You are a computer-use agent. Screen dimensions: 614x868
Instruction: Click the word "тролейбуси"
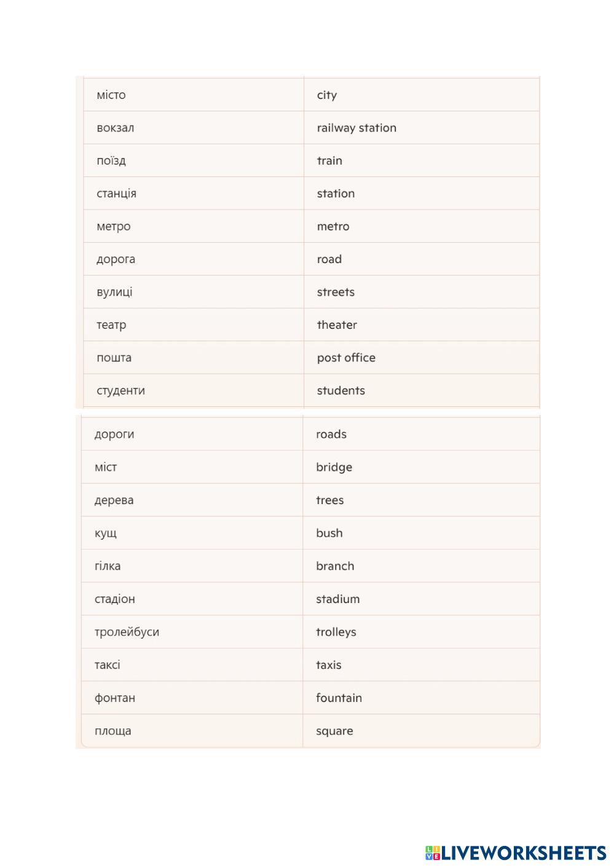click(127, 632)
